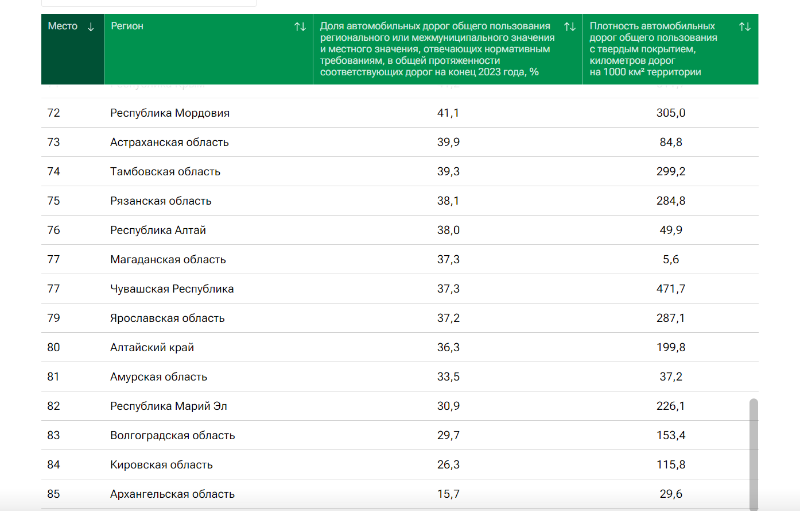Select the Ярославская область row

(x=399, y=318)
